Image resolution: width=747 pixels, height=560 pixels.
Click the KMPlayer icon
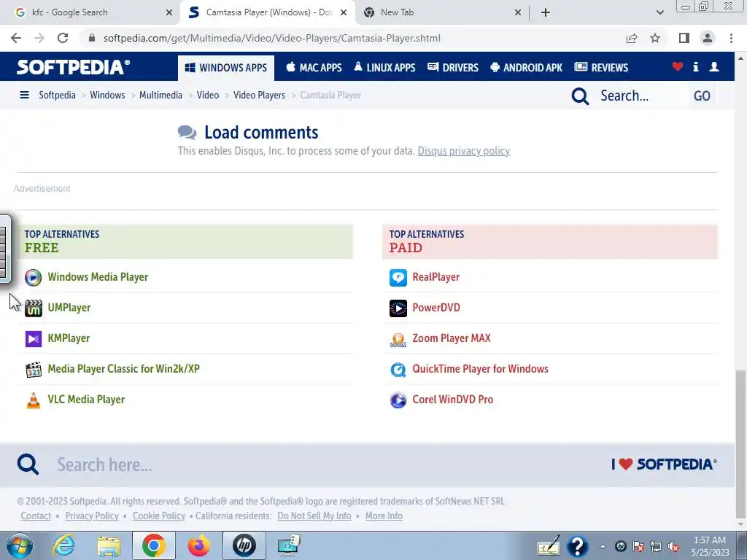tap(33, 338)
